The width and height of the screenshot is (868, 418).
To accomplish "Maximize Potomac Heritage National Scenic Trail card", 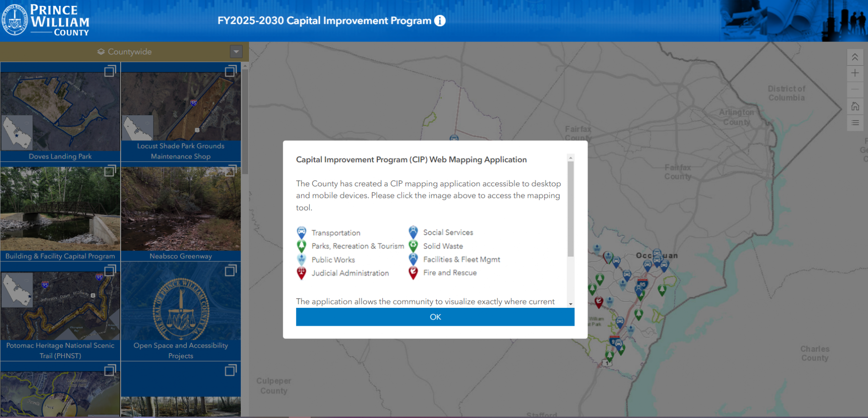I will click(x=110, y=270).
